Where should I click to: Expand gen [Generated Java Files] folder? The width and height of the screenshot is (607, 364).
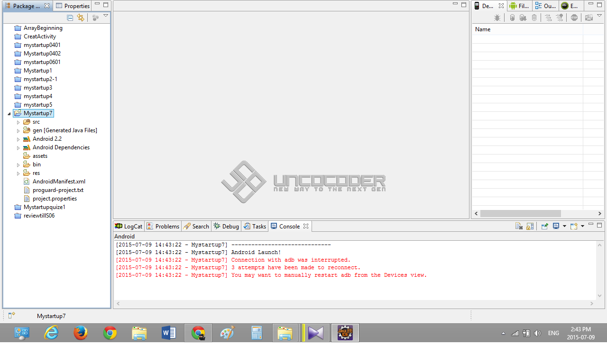[x=18, y=130]
